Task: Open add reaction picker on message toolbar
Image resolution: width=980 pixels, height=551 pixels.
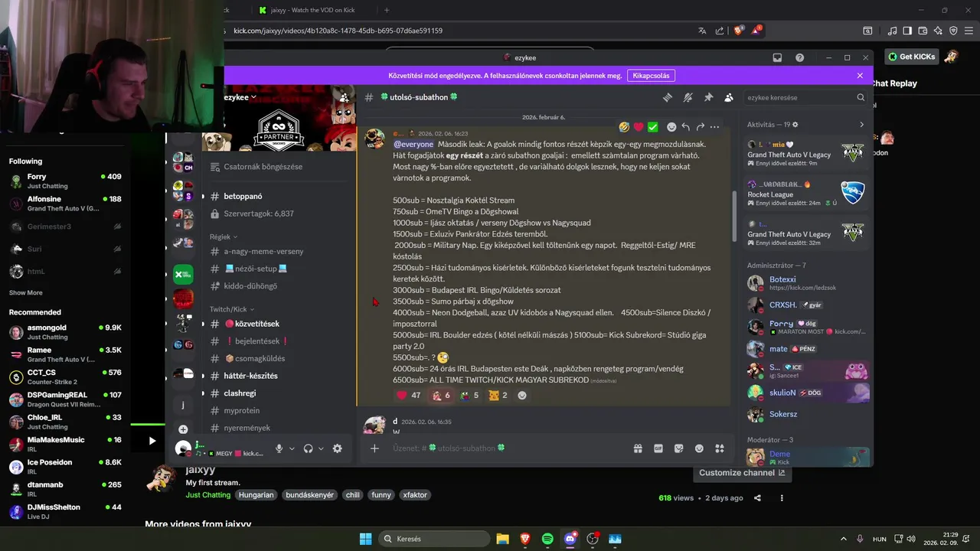Action: (671, 127)
